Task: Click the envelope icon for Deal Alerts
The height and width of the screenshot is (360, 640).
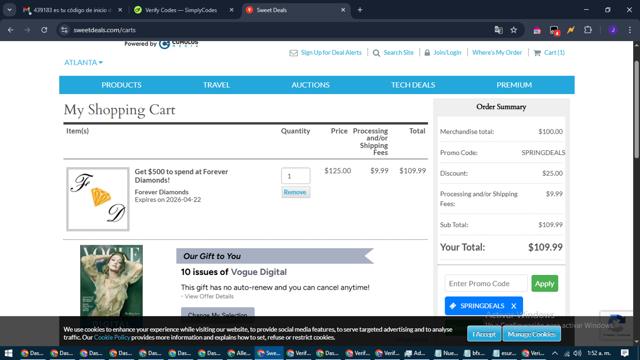Action: point(293,53)
